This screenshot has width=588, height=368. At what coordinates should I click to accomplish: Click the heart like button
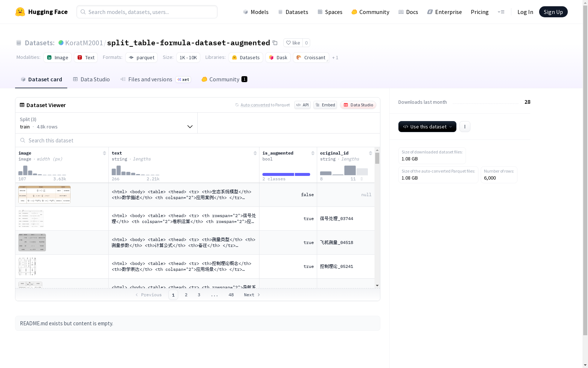(x=293, y=43)
